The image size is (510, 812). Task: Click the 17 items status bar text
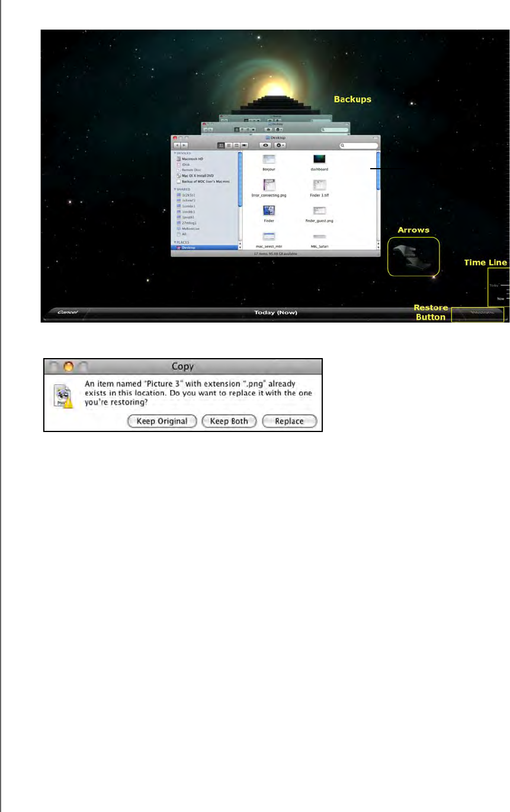click(275, 253)
